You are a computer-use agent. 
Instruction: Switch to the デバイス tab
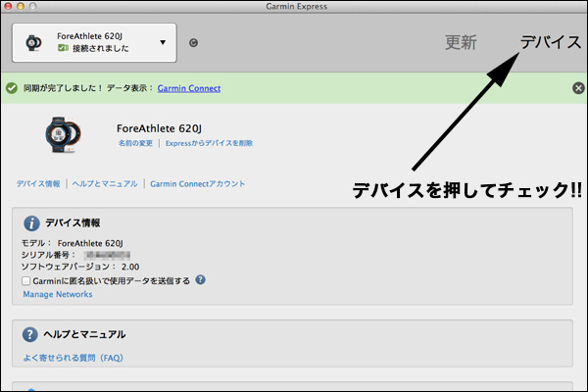coord(551,42)
